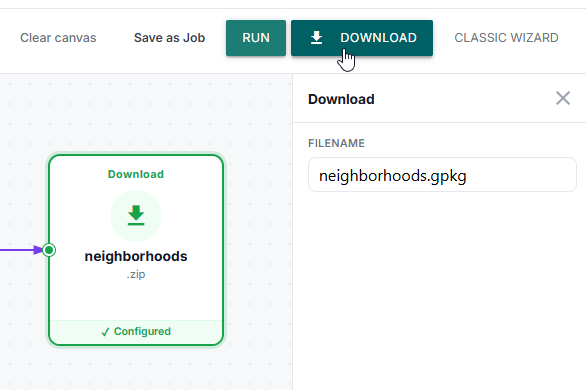The height and width of the screenshot is (390, 586).
Task: Click the Download heading on the node
Action: click(136, 174)
